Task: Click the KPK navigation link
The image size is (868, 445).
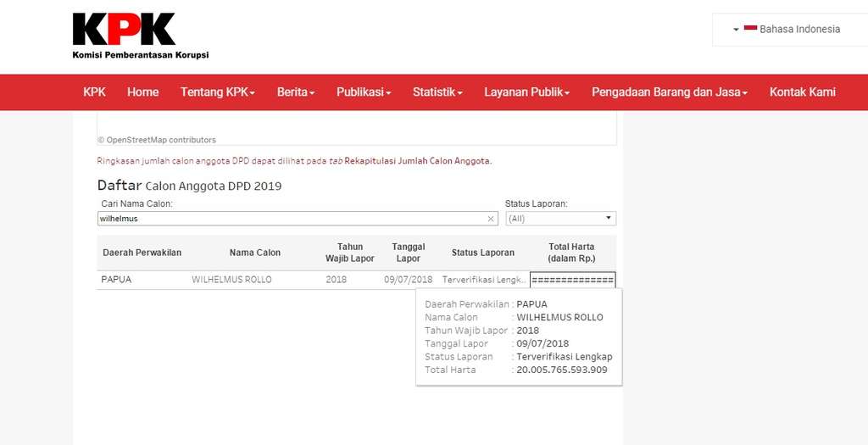Action: [x=94, y=92]
